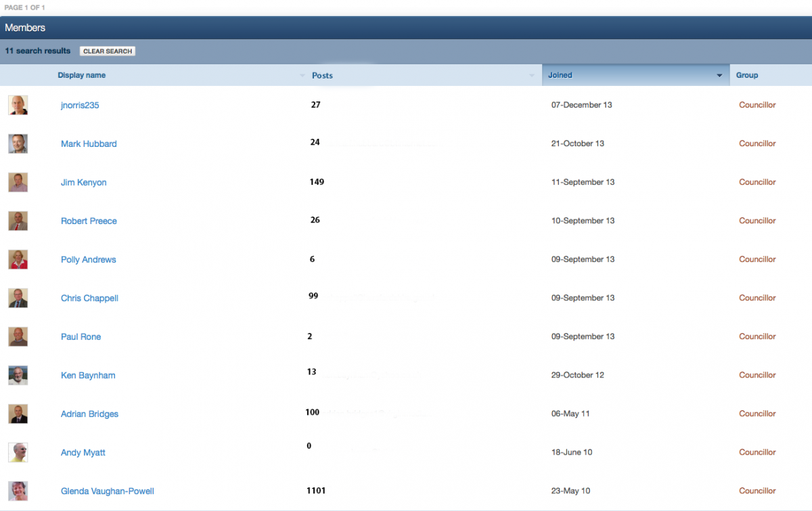
Task: Open the Paul Rone profile link
Action: tap(81, 337)
